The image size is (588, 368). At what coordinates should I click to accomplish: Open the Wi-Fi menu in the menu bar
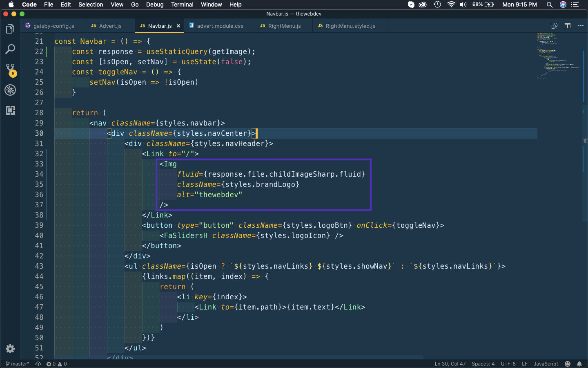click(451, 4)
